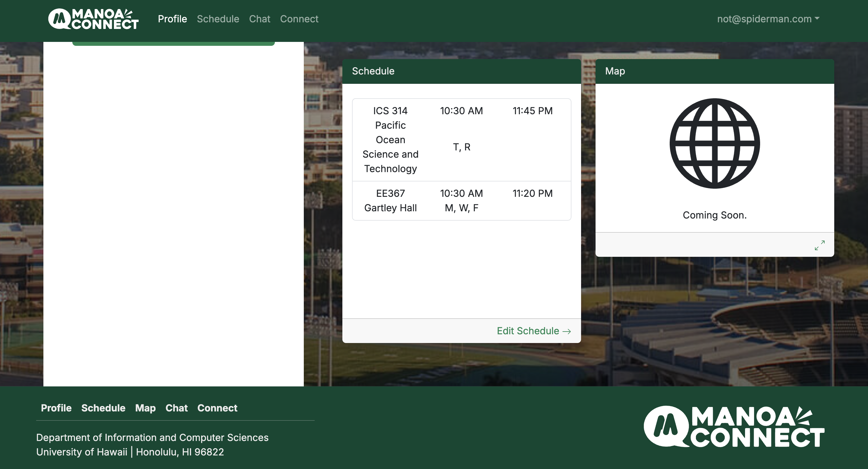Click the Edit Schedule link
The height and width of the screenshot is (469, 868).
[x=528, y=331]
